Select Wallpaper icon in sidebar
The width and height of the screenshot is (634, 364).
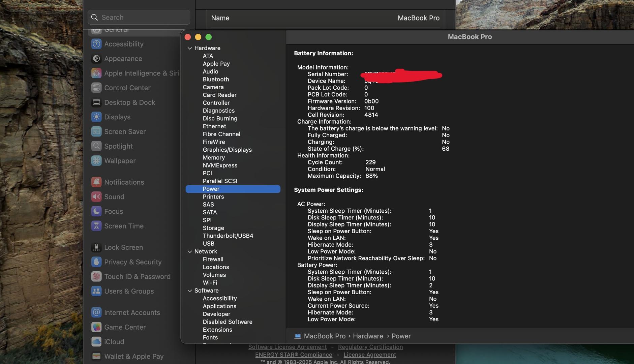click(96, 161)
